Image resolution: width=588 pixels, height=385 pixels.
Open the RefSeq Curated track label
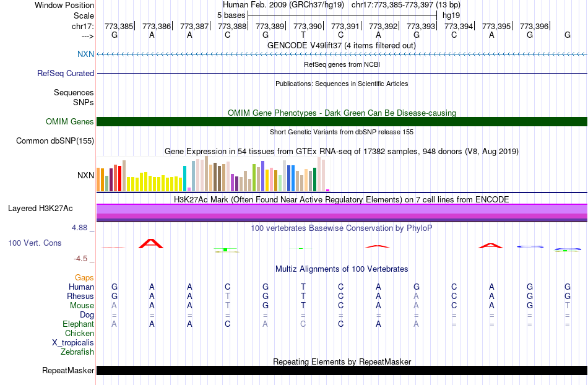(x=66, y=73)
